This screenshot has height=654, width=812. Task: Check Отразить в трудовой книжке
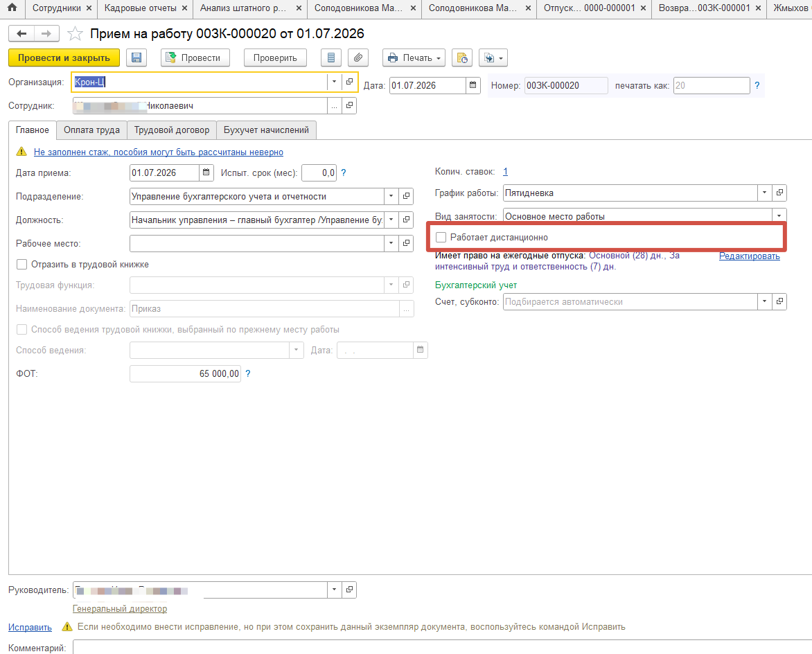tap(21, 264)
